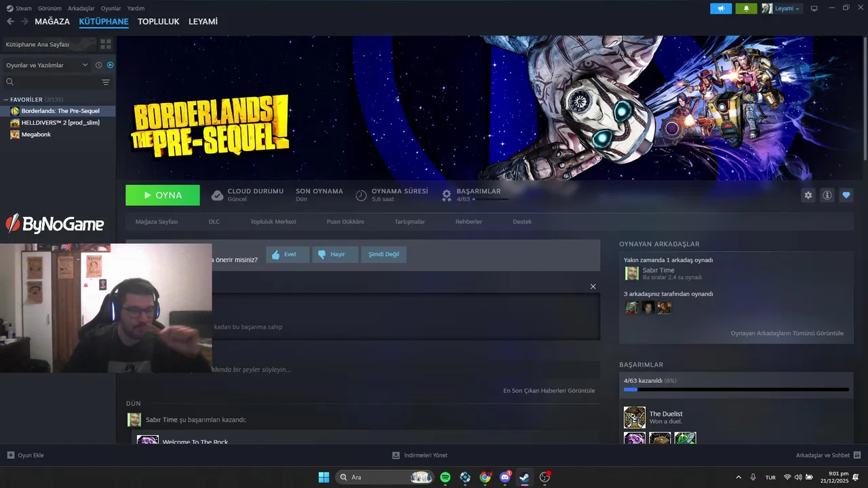This screenshot has width=868, height=488.
Task: Open DLC tab
Action: (214, 222)
